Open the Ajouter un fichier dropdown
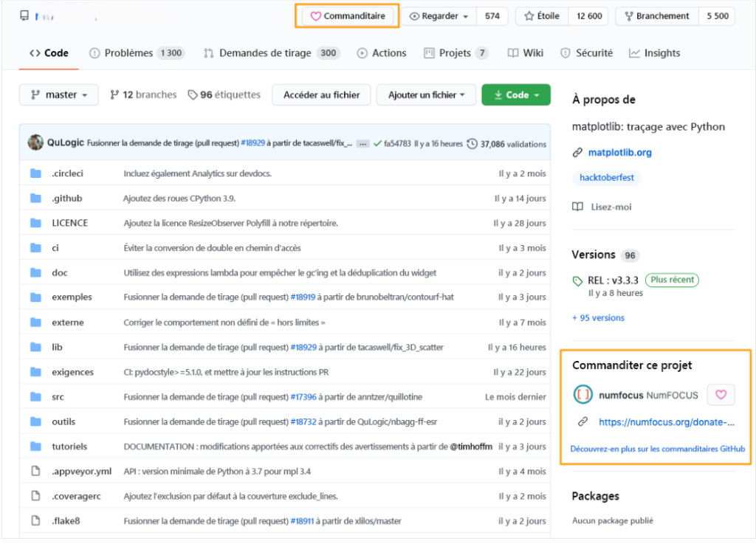 [425, 95]
